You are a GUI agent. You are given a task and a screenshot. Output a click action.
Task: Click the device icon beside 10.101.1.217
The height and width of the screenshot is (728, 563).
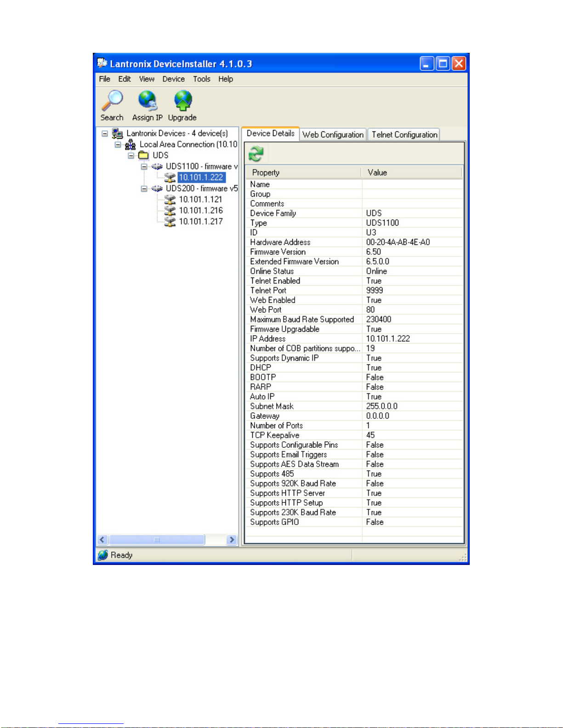point(170,221)
